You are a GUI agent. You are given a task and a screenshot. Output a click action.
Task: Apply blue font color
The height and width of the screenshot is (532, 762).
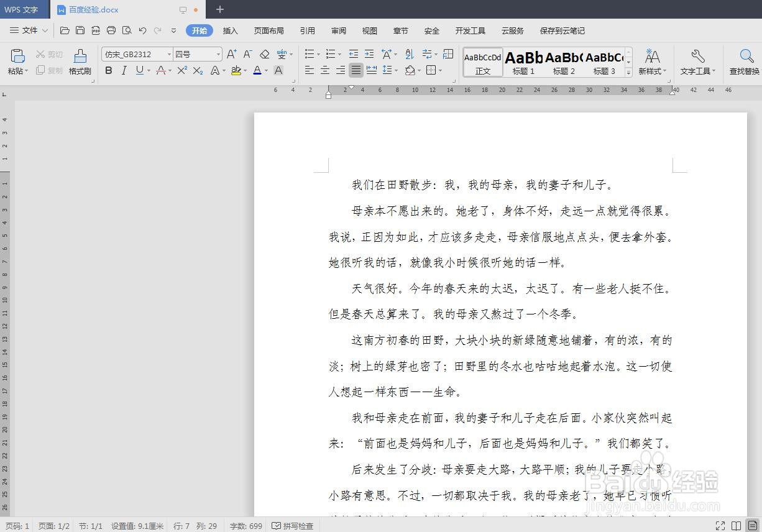pos(257,71)
